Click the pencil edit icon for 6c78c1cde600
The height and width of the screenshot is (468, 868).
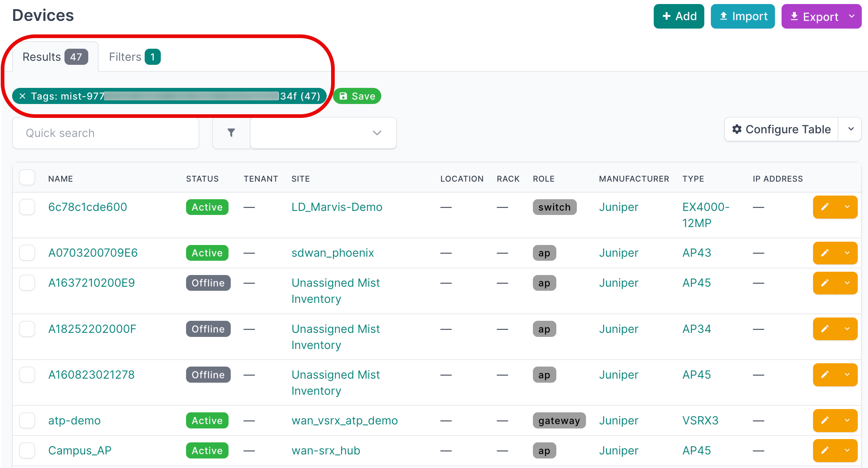pos(825,207)
